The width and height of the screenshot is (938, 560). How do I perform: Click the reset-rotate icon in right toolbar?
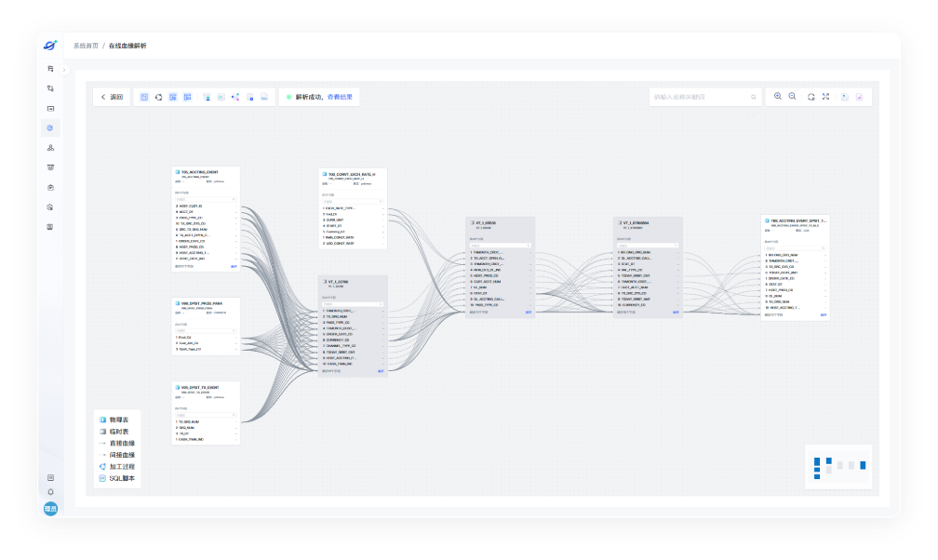811,97
